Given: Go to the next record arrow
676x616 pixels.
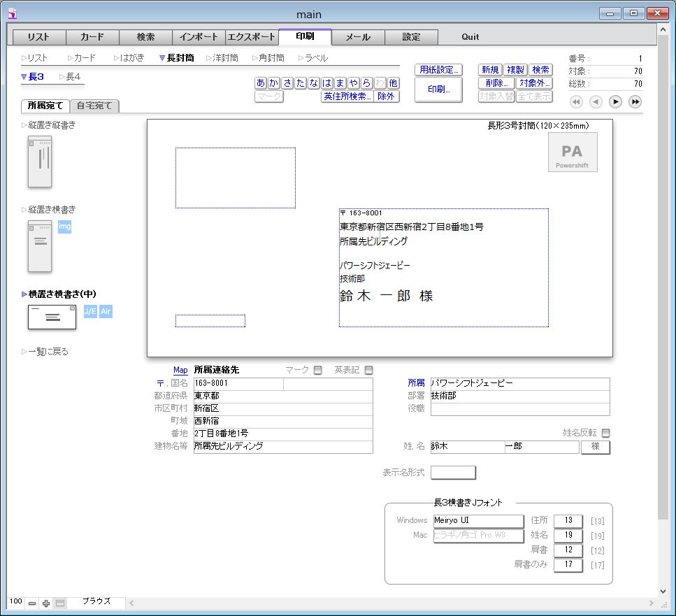Looking at the screenshot, I should click(x=615, y=102).
